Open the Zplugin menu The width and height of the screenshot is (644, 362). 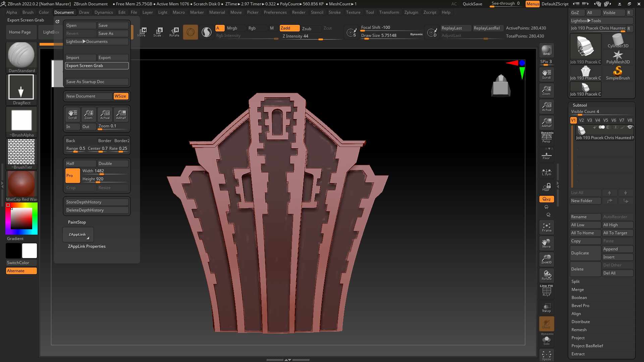(x=411, y=12)
